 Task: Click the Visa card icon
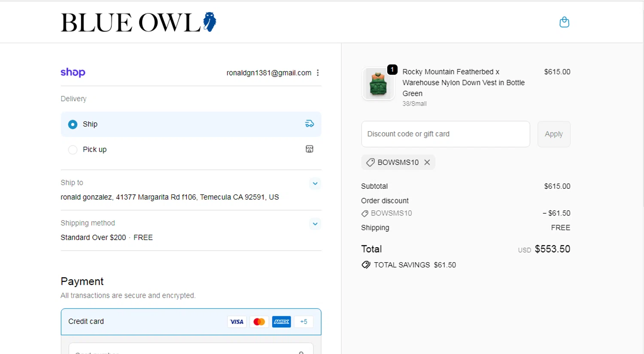[237, 322]
